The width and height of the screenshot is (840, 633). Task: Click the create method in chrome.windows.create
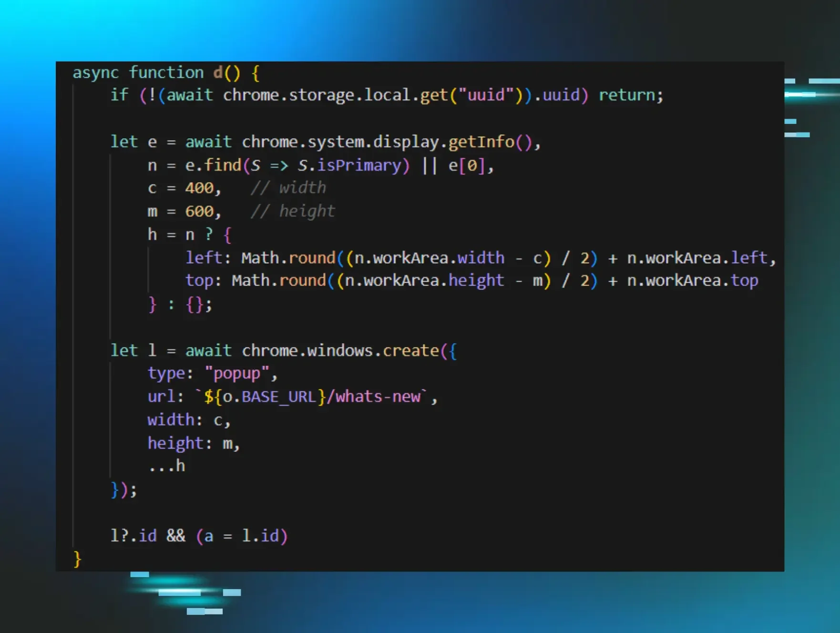[x=410, y=351]
